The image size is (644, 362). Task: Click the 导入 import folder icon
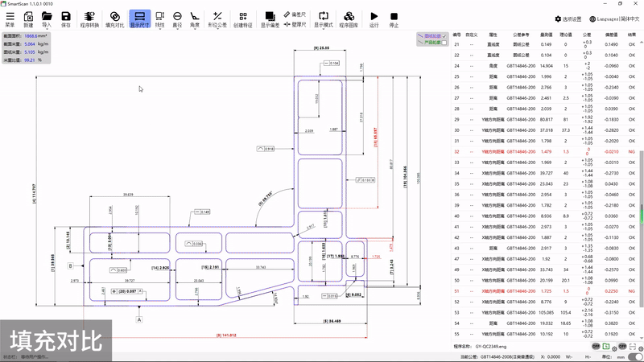[x=47, y=19]
